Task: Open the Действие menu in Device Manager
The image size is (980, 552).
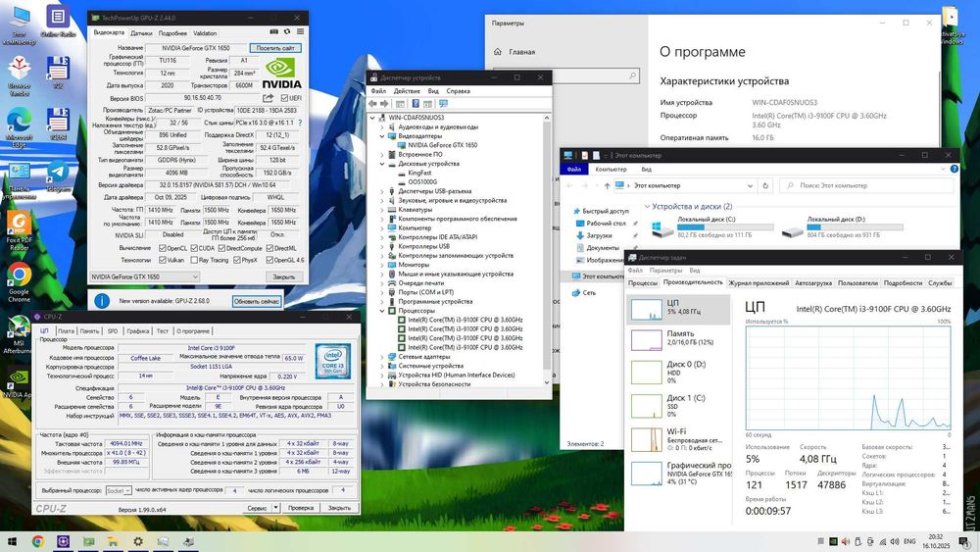Action: 407,90
